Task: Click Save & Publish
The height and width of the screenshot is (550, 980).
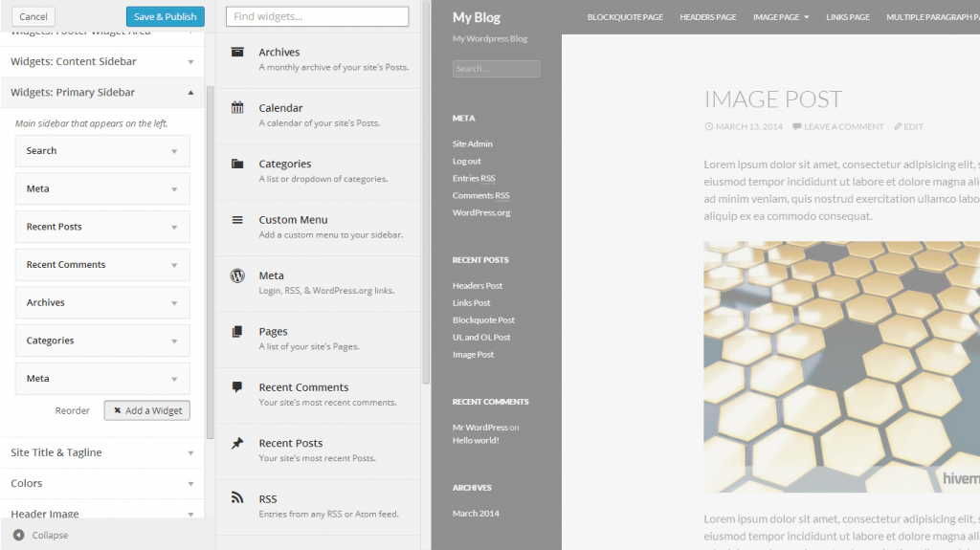Action: pyautogui.click(x=165, y=16)
